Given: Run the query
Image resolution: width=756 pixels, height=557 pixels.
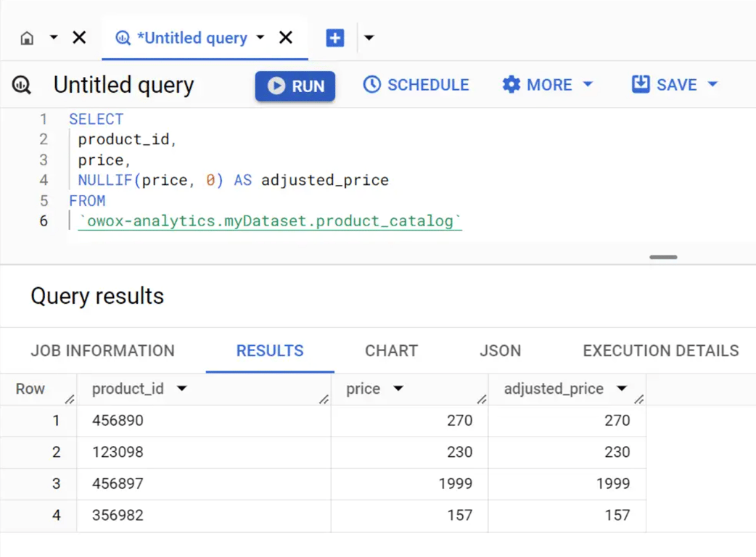Looking at the screenshot, I should (x=295, y=86).
